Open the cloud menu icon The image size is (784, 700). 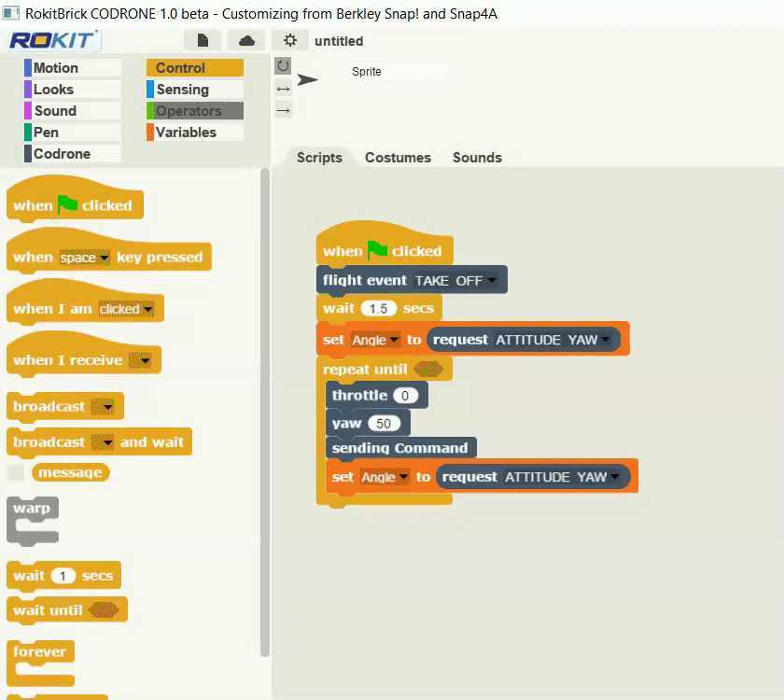(246, 40)
